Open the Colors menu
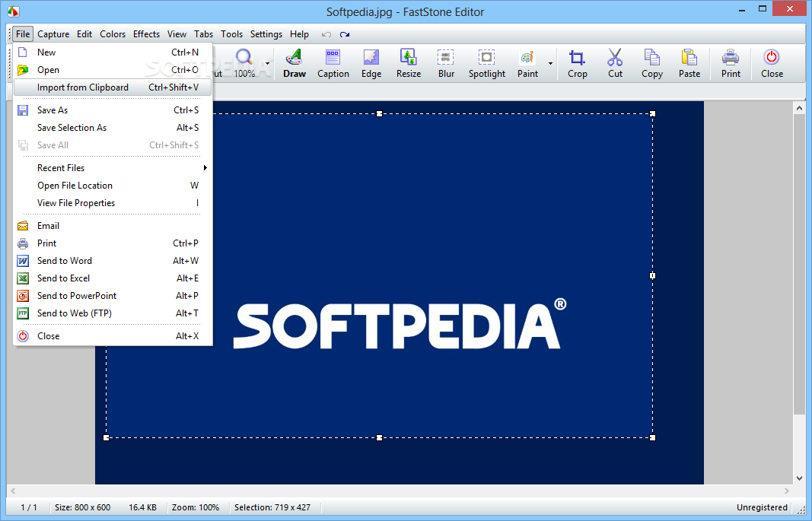Viewport: 812px width, 521px height. pos(113,34)
